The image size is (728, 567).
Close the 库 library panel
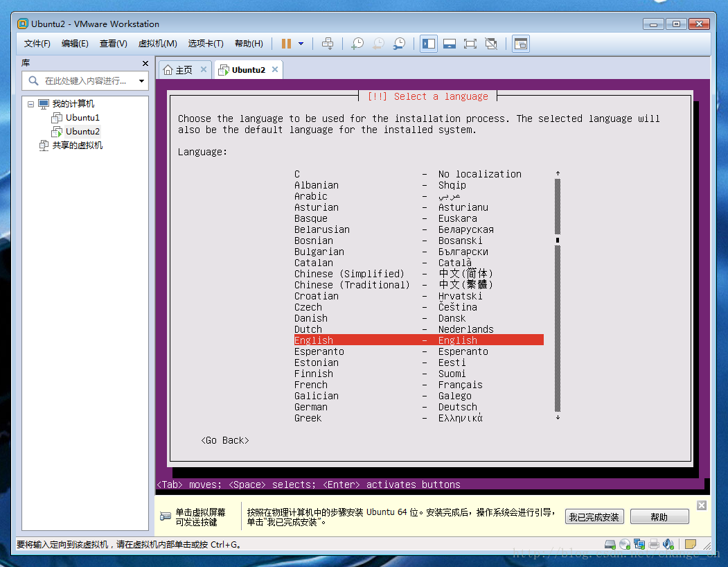point(145,63)
